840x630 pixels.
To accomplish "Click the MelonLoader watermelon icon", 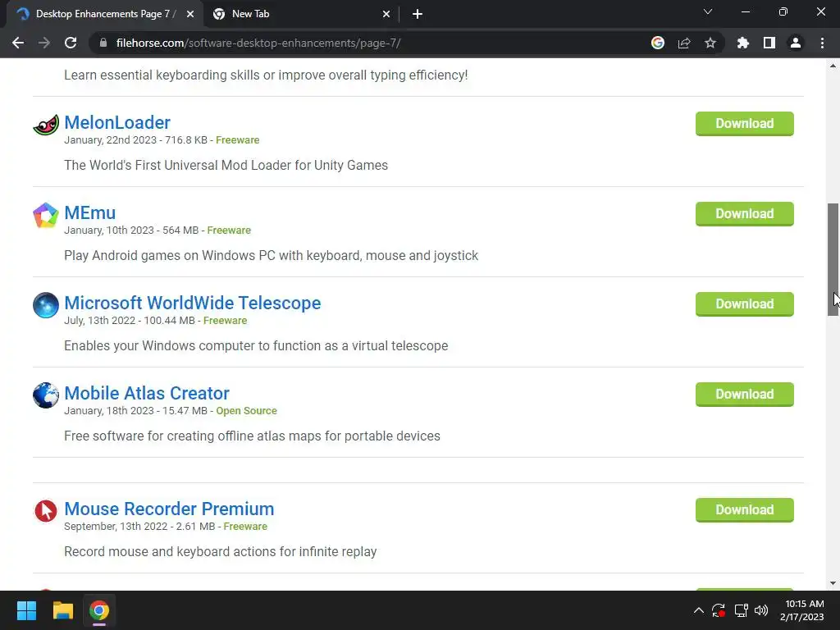I will 46,125.
